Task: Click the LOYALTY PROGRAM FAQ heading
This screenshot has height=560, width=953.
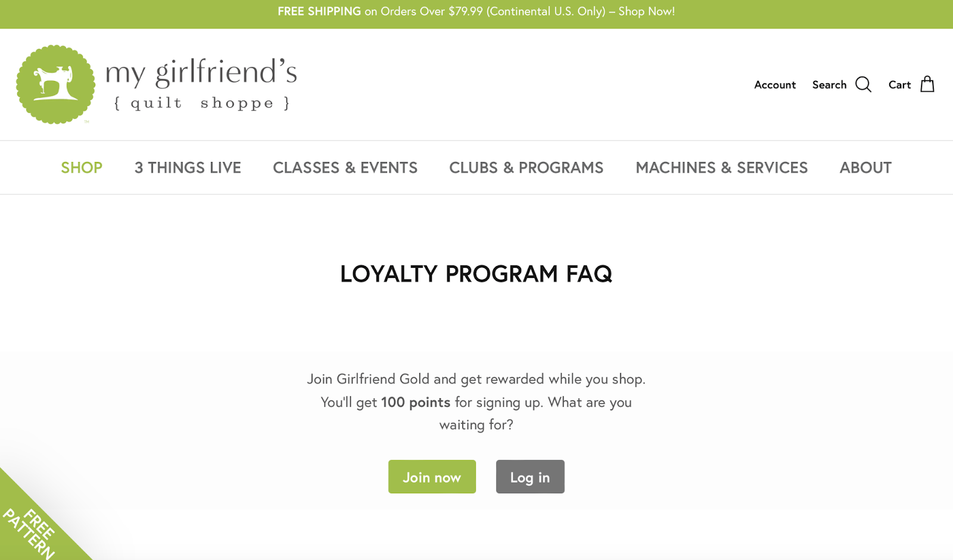Action: pos(476,274)
